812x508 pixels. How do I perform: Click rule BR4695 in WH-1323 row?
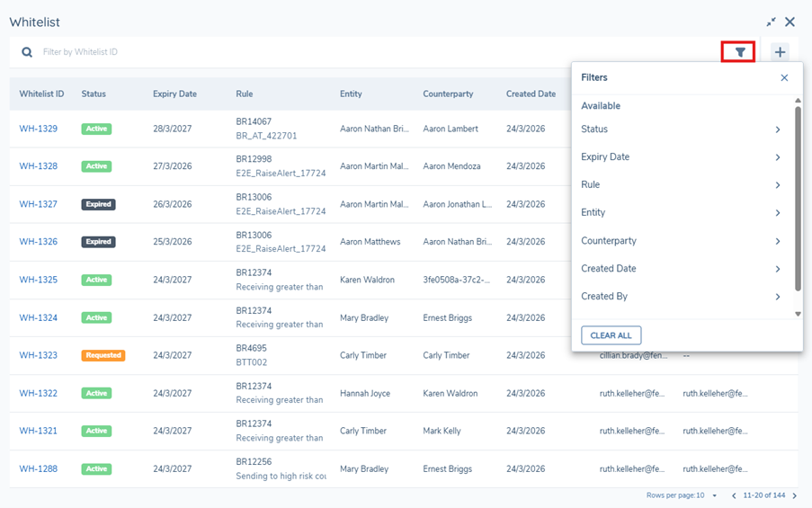point(251,348)
